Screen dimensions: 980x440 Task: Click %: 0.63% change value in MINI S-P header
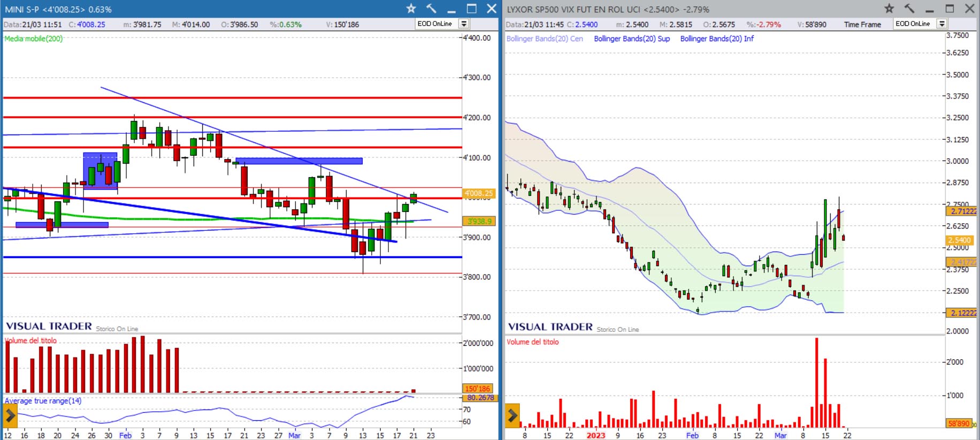(x=286, y=25)
